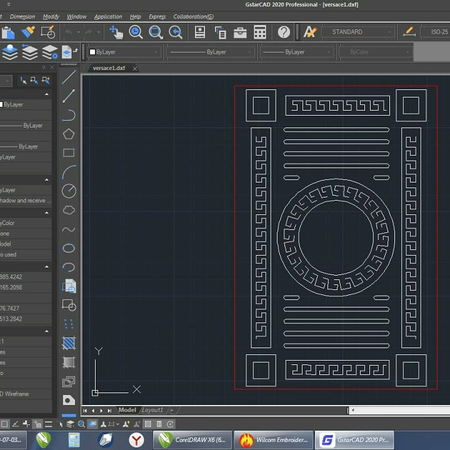The height and width of the screenshot is (450, 450).
Task: Select the Line tool in draw toolbar
Action: (x=69, y=77)
